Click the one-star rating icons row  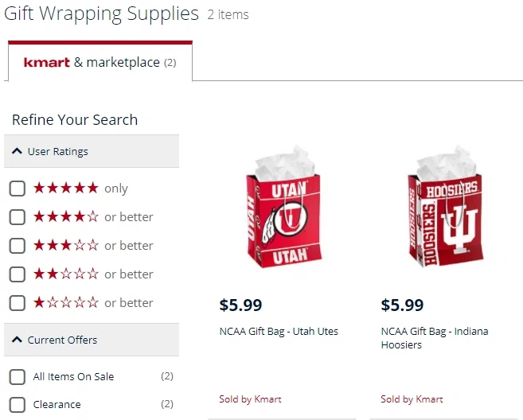coord(66,303)
